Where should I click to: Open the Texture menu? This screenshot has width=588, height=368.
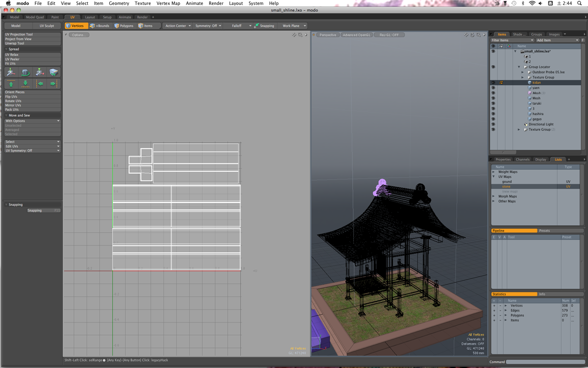tap(143, 3)
